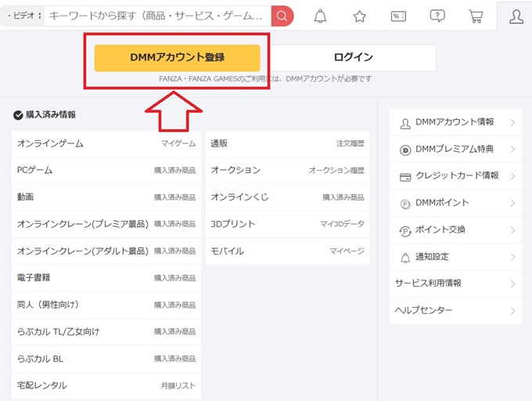
Task: Click P coin icon beside DMMポイント
Action: [x=405, y=204]
